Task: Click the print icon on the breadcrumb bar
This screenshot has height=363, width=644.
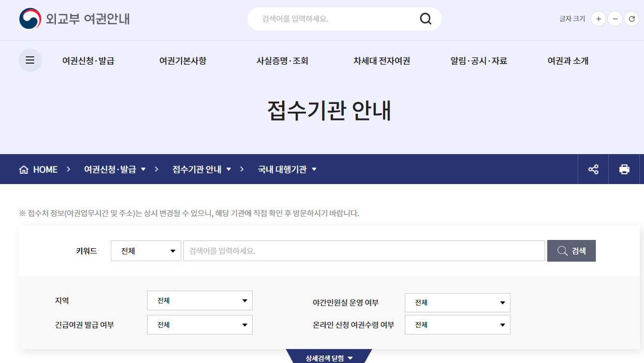Action: click(x=624, y=169)
